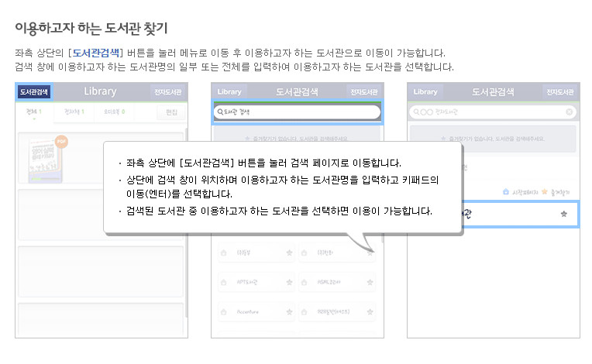This screenshot has width=592, height=364.
Task: Click Library button in the middle search screen
Action: click(x=229, y=91)
